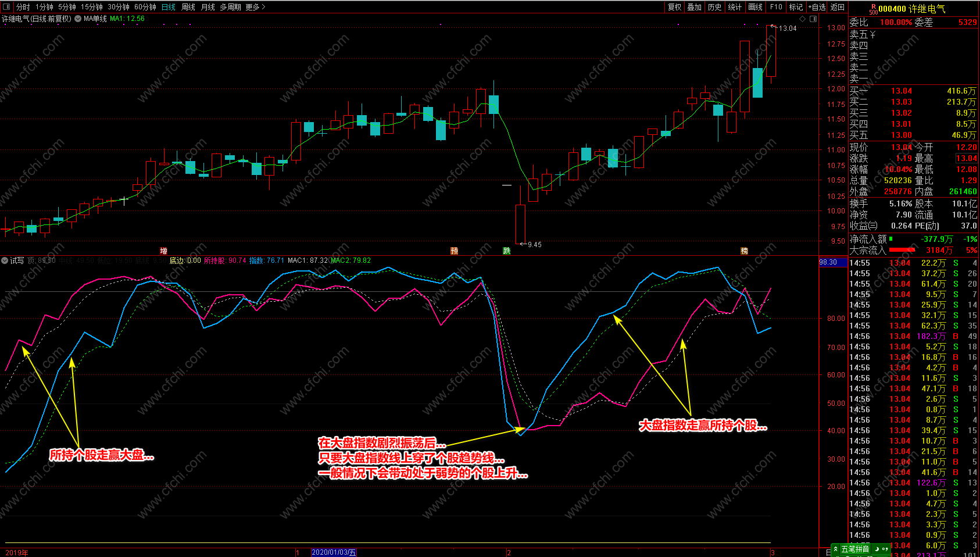
Task: Open main chart indicator dropdown arrow
Action: pos(78,19)
